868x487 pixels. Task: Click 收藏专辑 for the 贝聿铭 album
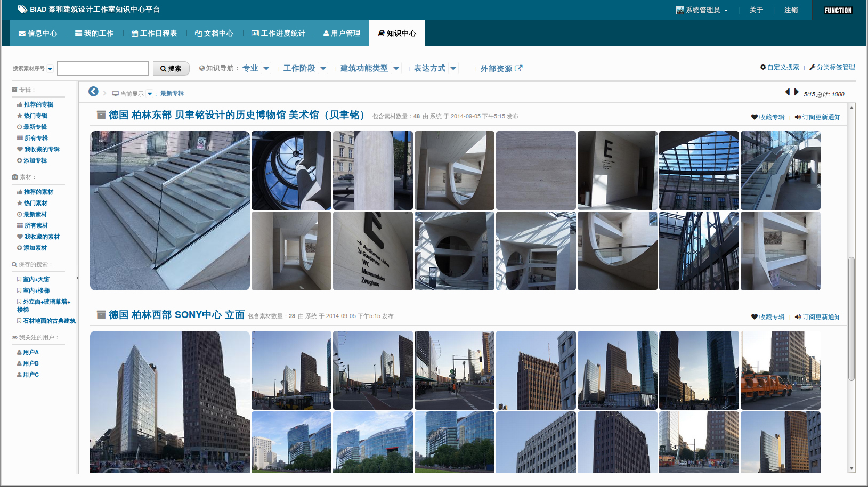pos(768,117)
